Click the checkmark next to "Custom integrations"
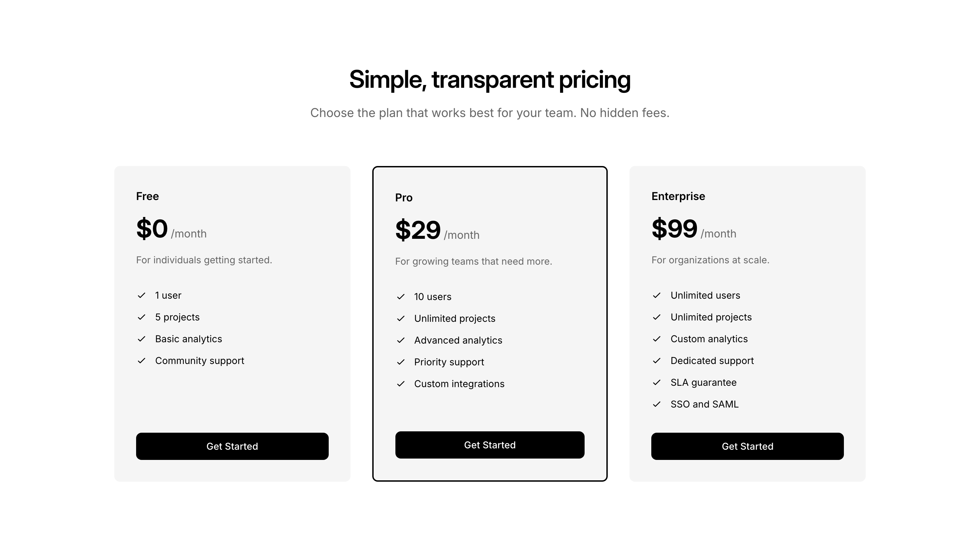This screenshot has width=980, height=547. click(401, 383)
